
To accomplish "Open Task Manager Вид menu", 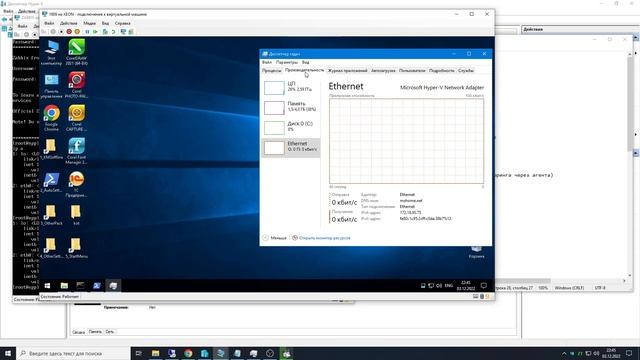I will [x=305, y=62].
